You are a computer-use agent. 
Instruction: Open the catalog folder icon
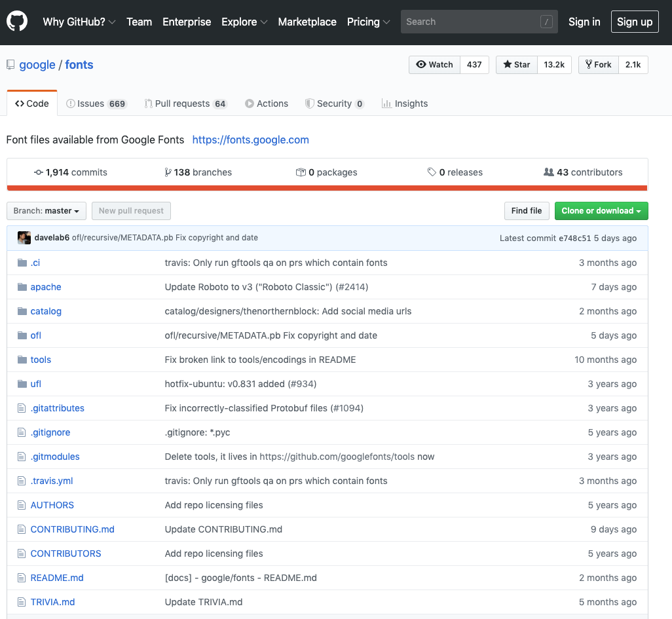[x=22, y=311]
